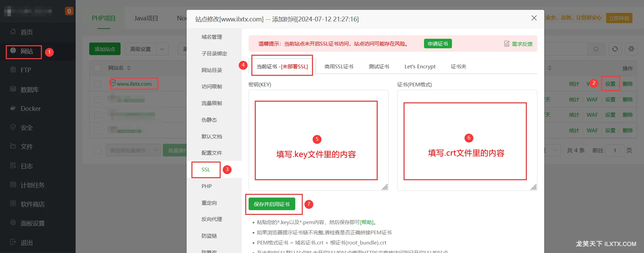The height and width of the screenshot is (253, 644).
Task: Select the 证书夹 tab
Action: pos(458,67)
